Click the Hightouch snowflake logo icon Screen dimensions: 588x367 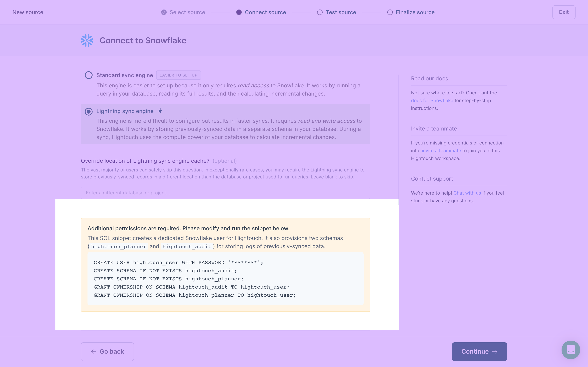point(87,40)
